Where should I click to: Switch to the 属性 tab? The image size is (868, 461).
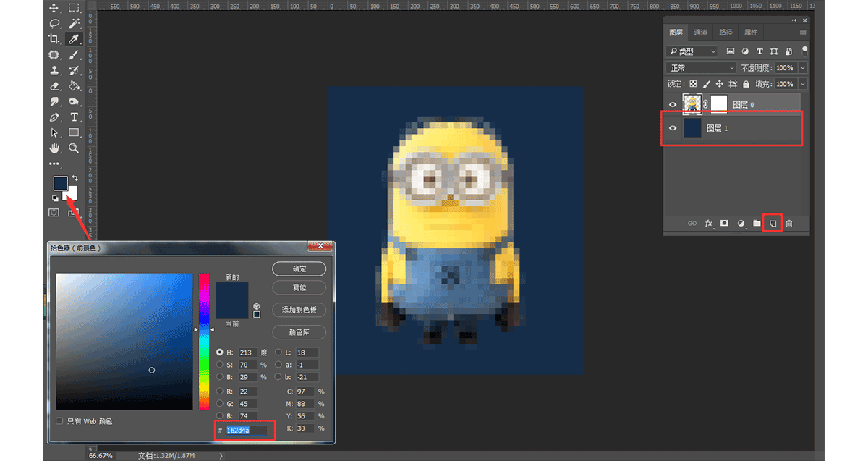click(751, 33)
